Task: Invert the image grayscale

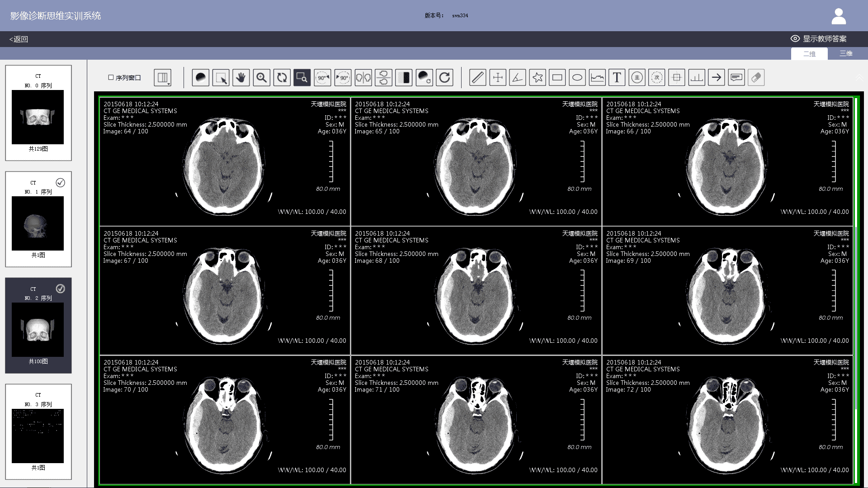Action: [x=404, y=77]
